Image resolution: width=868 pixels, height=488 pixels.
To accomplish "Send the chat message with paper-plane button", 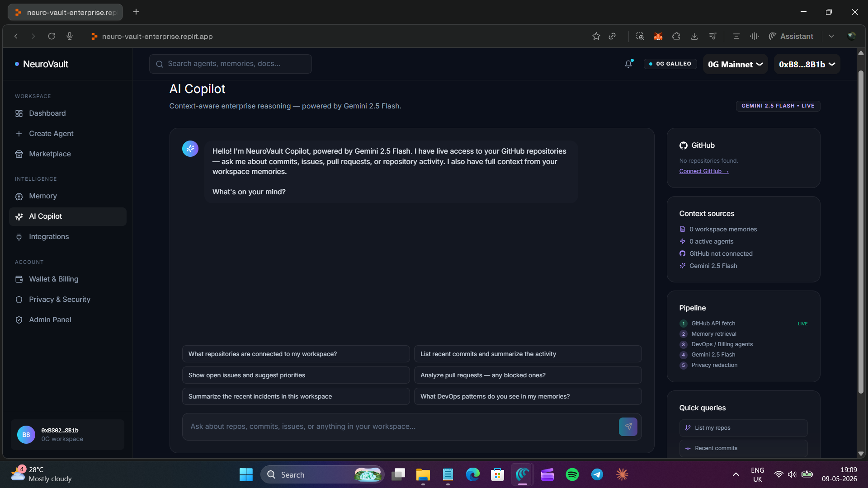I will [x=628, y=427].
